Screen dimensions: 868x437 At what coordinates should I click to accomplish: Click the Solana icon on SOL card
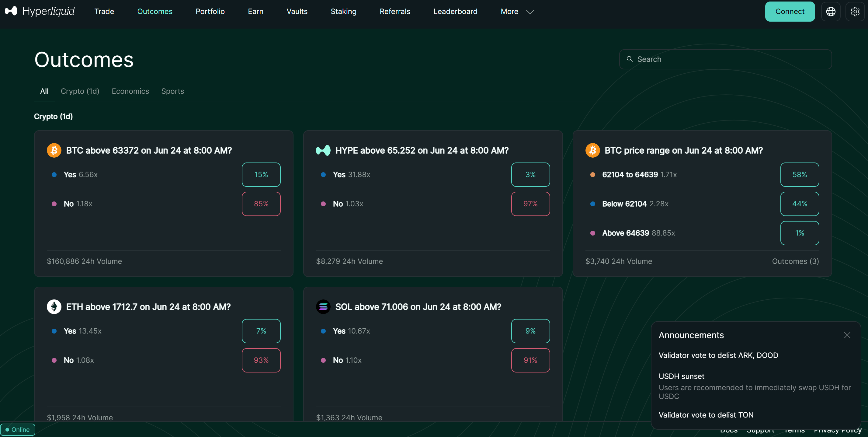(x=323, y=307)
